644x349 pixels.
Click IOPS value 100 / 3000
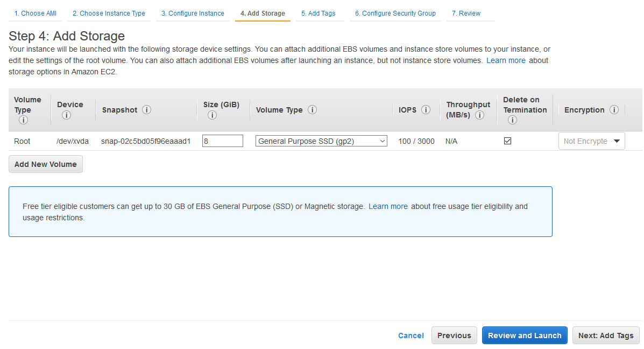[416, 141]
